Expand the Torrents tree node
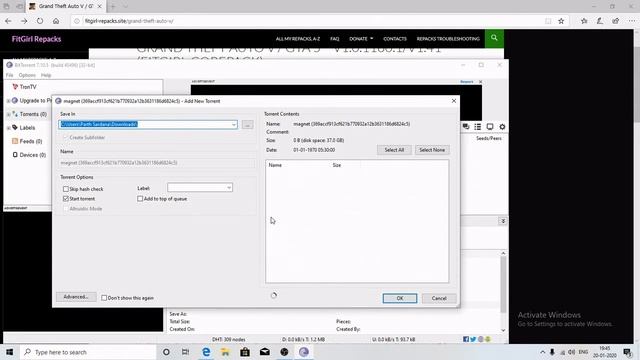 point(8,115)
